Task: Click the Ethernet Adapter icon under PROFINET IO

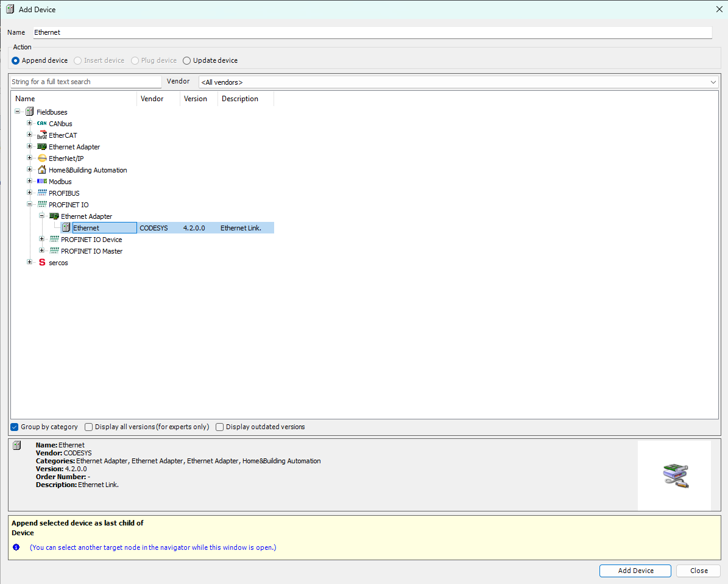Action: point(53,216)
